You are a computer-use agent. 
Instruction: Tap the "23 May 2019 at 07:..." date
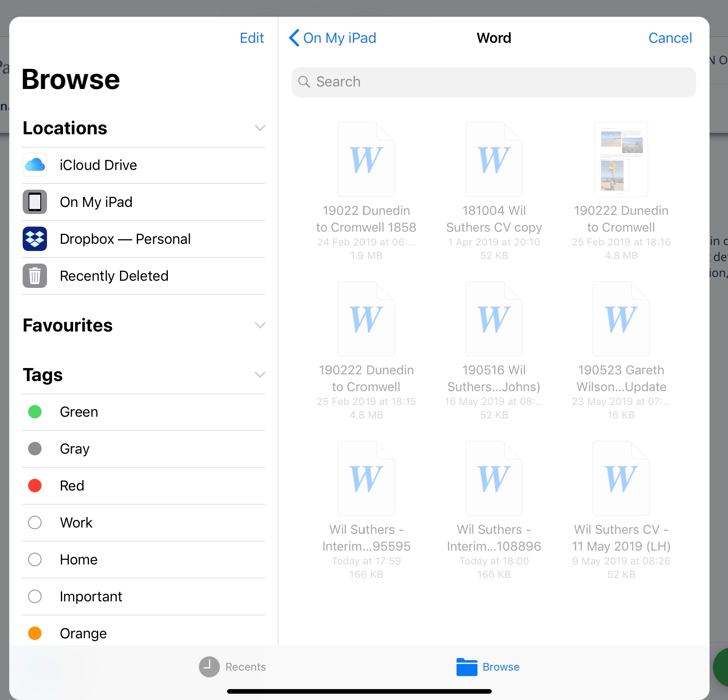click(x=621, y=402)
